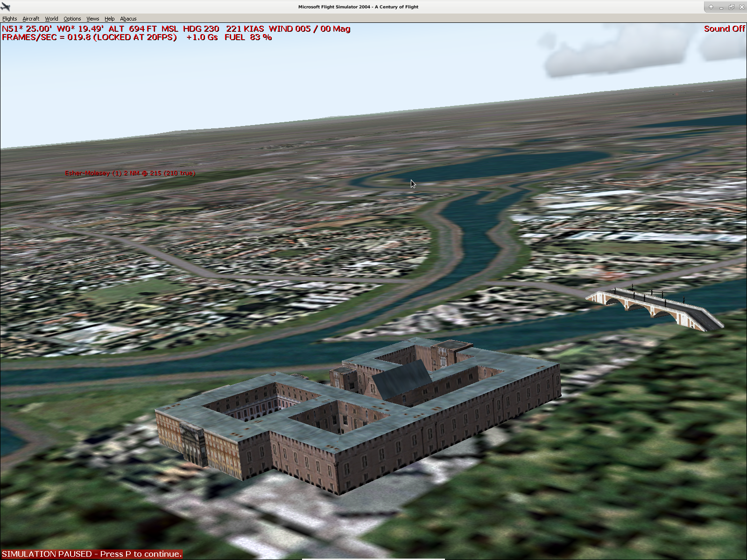Open the Aircraft menu
This screenshot has height=560, width=747.
point(31,19)
